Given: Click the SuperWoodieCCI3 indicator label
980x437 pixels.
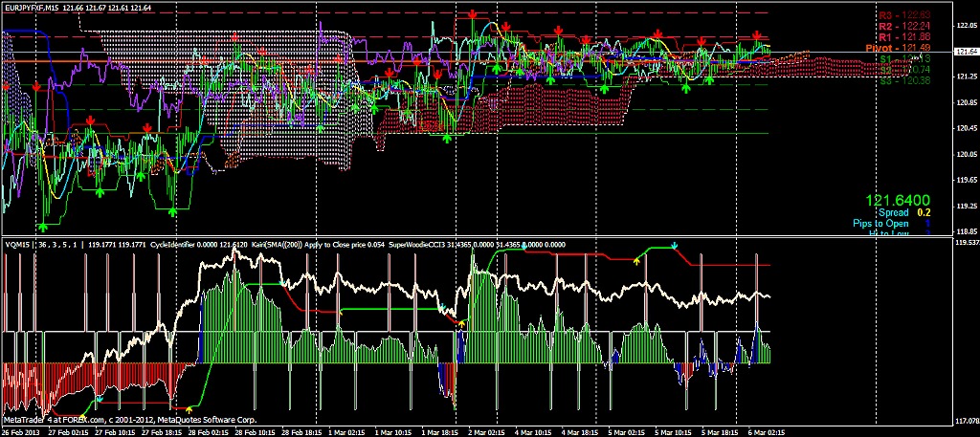Looking at the screenshot, I should pyautogui.click(x=418, y=244).
